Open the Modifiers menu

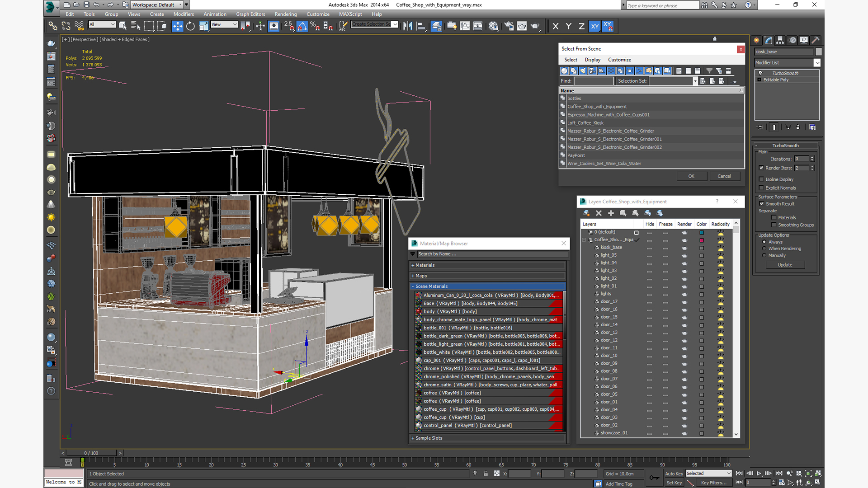pos(184,14)
